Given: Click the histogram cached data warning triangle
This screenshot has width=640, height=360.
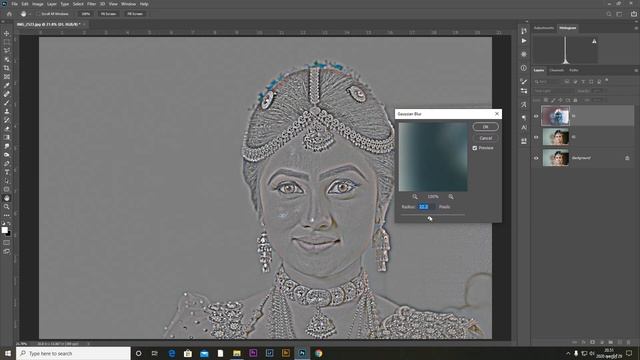Looking at the screenshot, I should 594,41.
